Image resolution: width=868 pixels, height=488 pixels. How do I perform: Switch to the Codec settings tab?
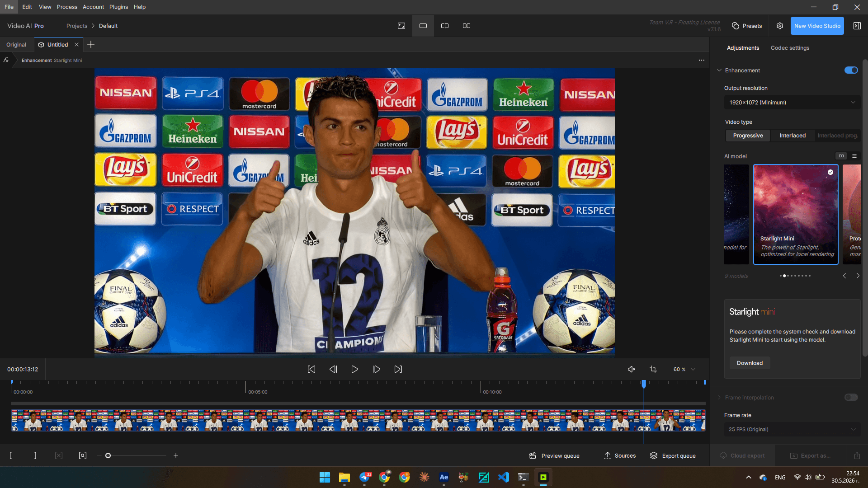pyautogui.click(x=790, y=48)
